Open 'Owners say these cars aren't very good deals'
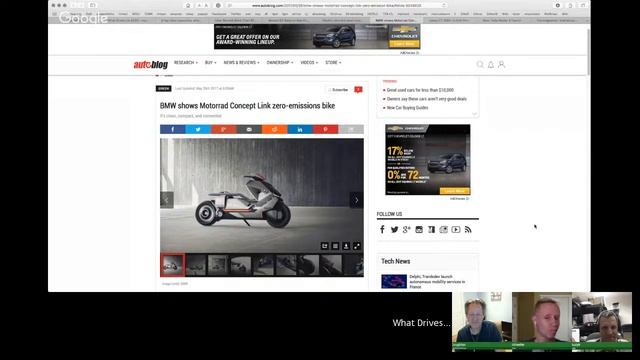This screenshot has width=640, height=360. pyautogui.click(x=427, y=99)
